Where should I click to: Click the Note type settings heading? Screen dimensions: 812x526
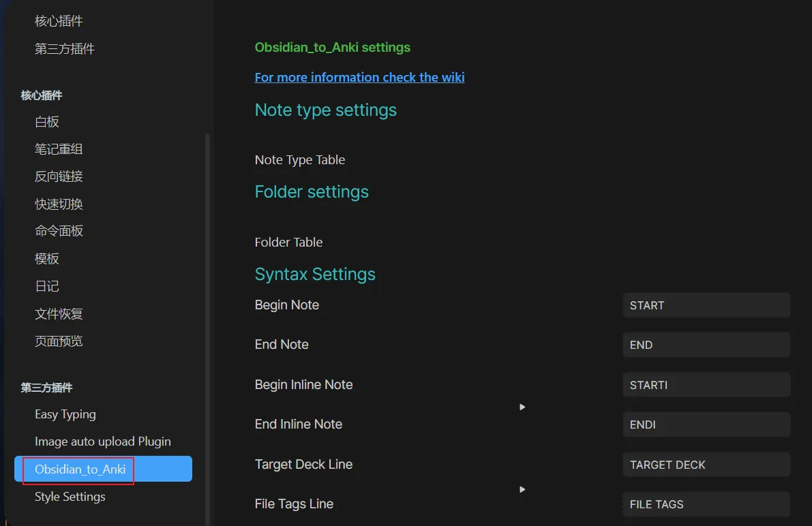[x=326, y=110]
